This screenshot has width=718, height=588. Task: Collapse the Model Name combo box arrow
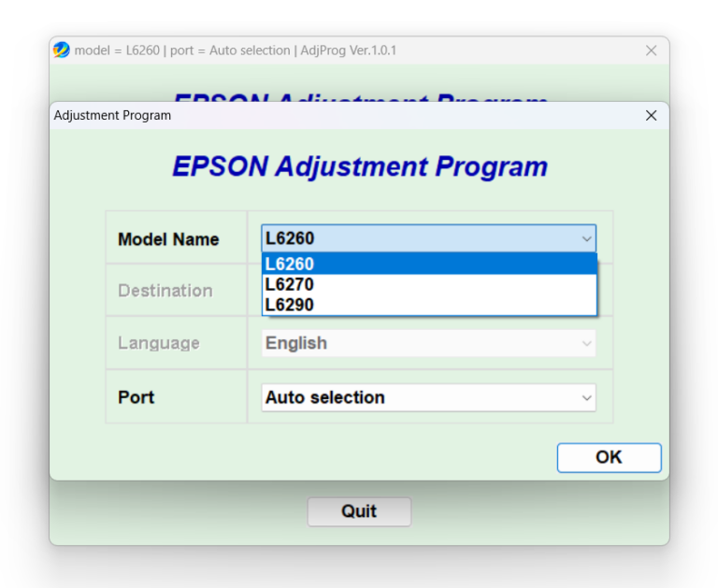[586, 238]
